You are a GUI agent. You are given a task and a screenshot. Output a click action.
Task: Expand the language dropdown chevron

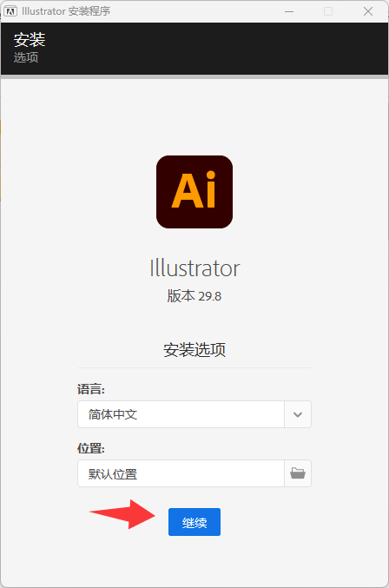[x=298, y=414]
